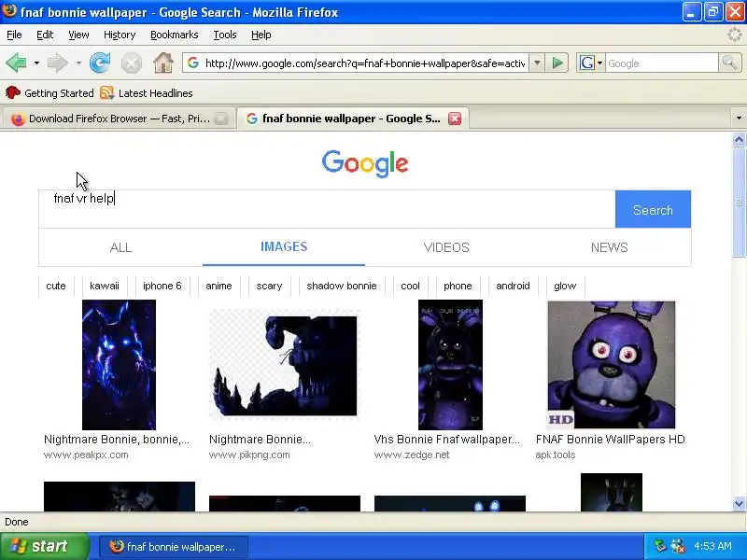This screenshot has height=560, width=747.
Task: Filter images by the kawaii chip
Action: coord(105,286)
